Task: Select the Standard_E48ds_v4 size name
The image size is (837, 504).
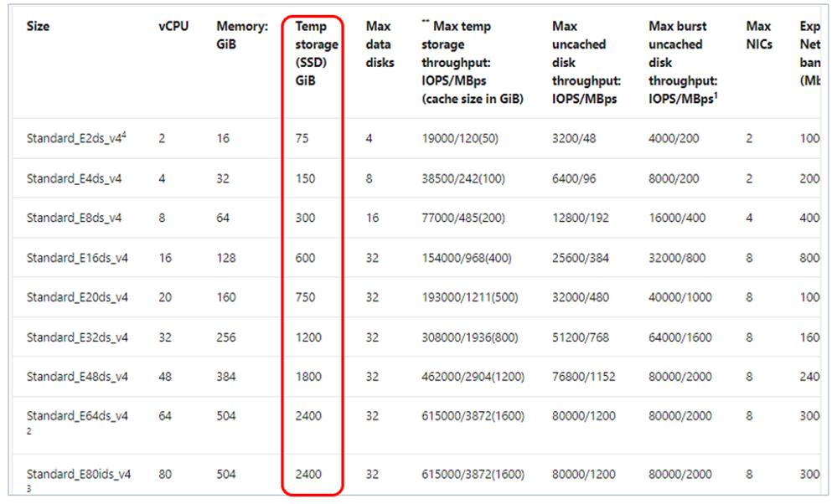Action: (x=77, y=377)
